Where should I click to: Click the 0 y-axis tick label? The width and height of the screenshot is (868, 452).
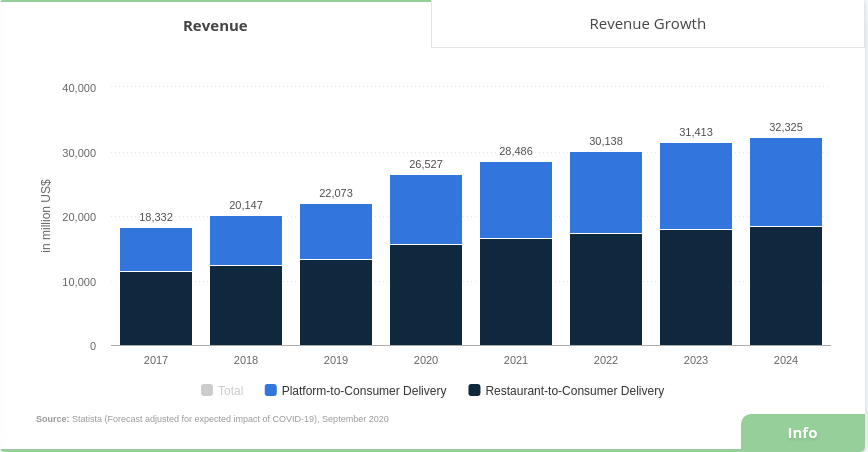(x=93, y=346)
